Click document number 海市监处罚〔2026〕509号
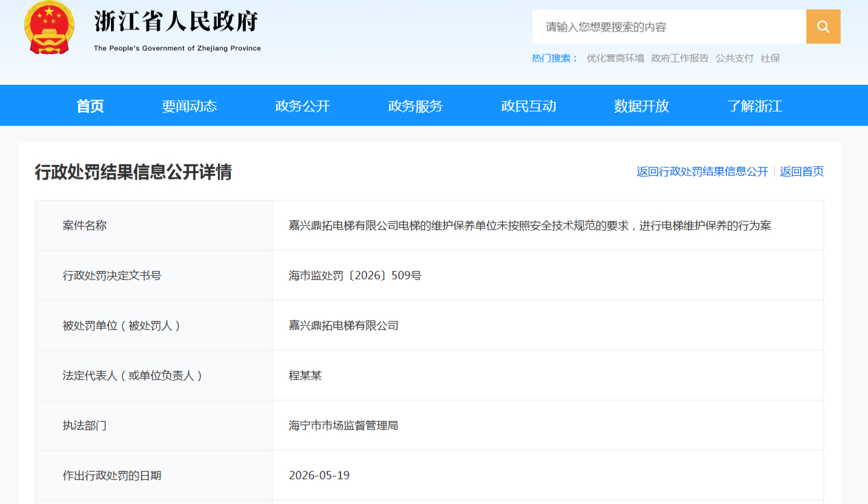This screenshot has height=504, width=868. coord(355,275)
